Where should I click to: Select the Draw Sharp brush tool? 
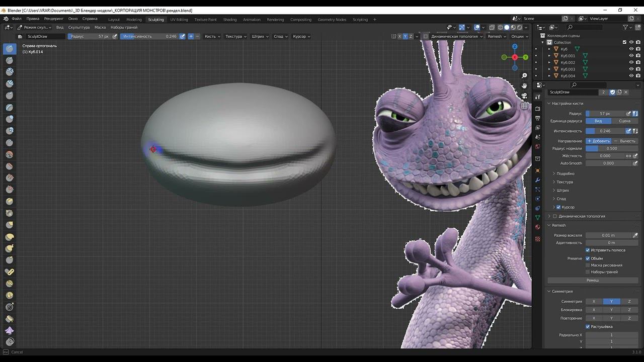click(10, 60)
